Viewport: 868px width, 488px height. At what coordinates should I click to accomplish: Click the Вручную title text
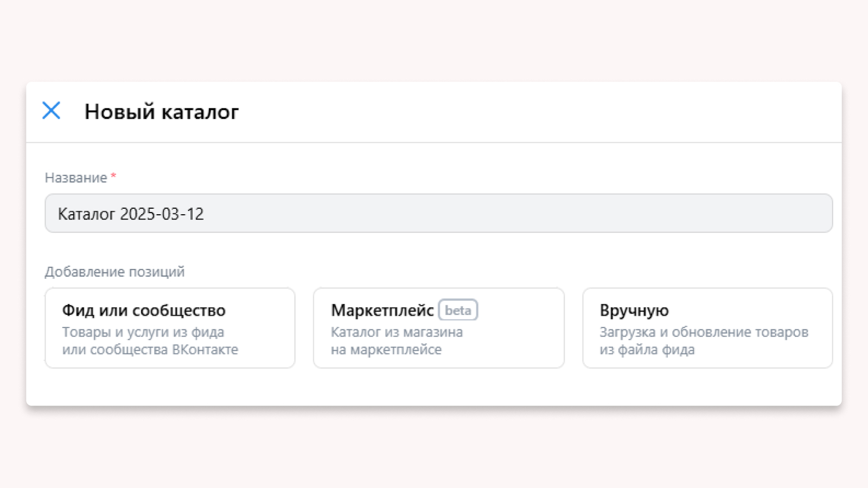pos(634,310)
